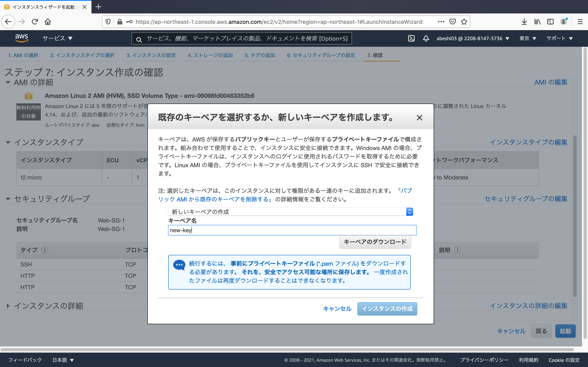Image resolution: width=588 pixels, height=367 pixels.
Task: Click the キーペアのダウンロード button
Action: [375, 242]
